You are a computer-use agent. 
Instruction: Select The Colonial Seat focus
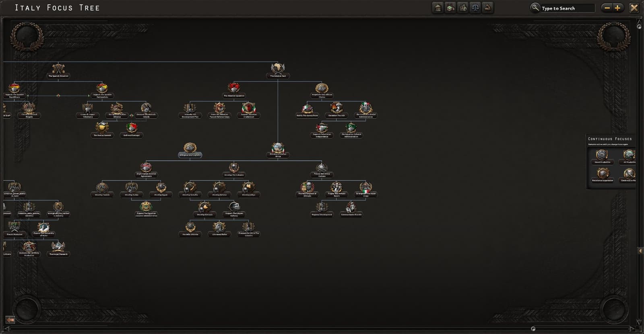278,70
